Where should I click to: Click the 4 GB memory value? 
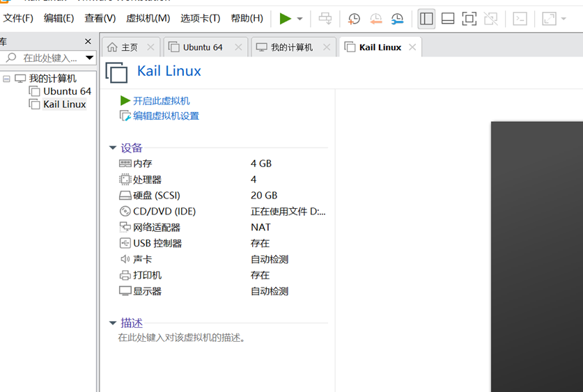(x=261, y=164)
